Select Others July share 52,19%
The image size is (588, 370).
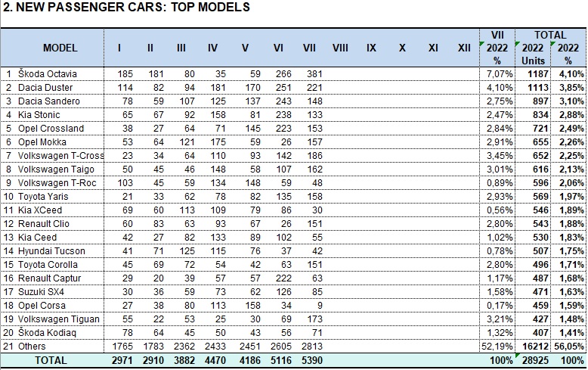(497, 347)
